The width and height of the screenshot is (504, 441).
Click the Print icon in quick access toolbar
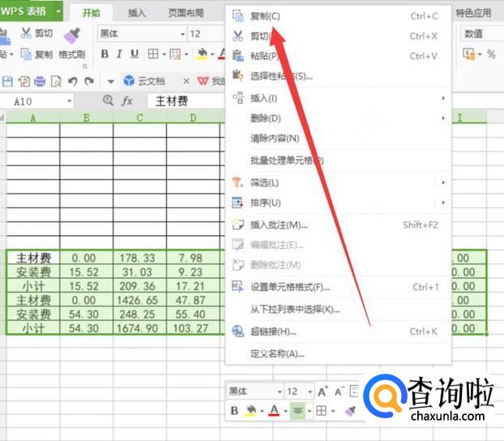coord(40,81)
